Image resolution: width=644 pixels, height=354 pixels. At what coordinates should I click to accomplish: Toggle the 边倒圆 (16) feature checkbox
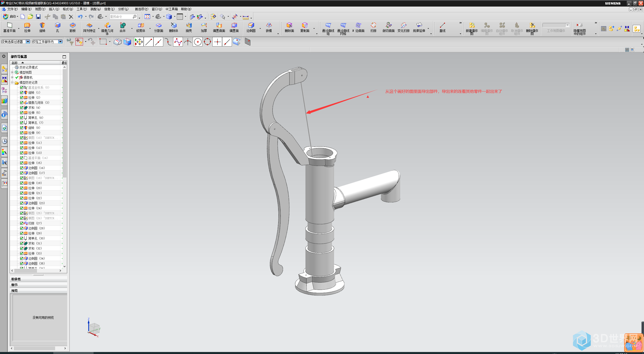22,168
